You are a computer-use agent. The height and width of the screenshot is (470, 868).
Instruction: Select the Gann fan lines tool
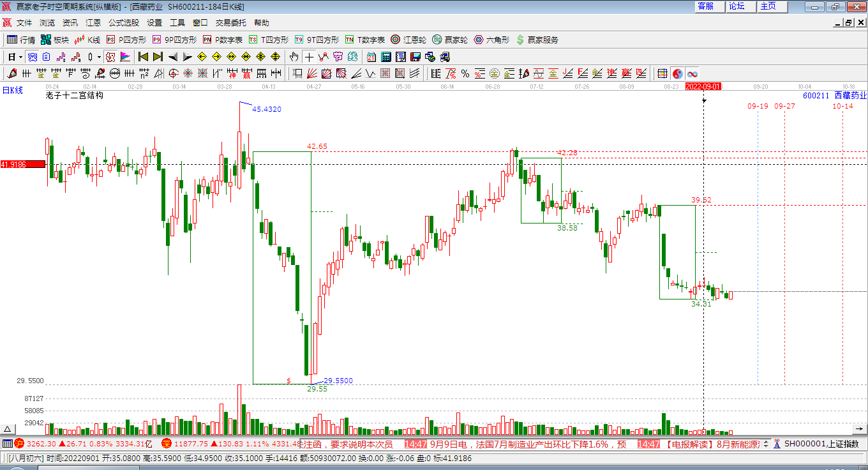click(311, 73)
